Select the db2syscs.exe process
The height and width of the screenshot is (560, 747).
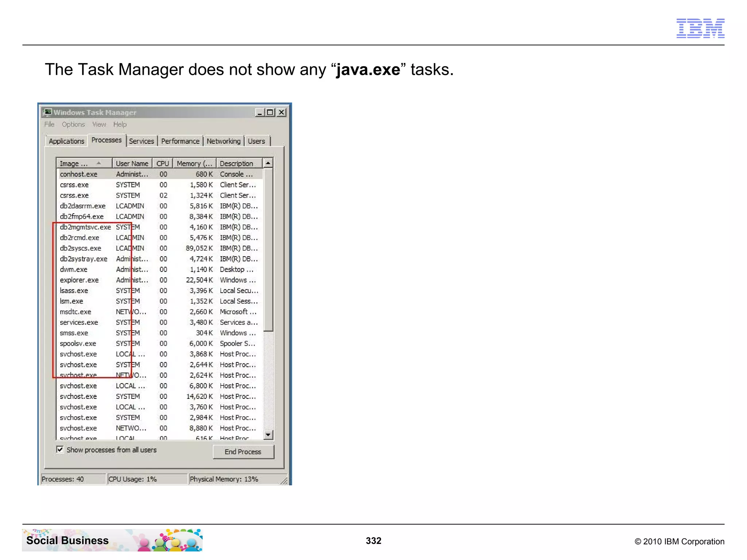[160, 248]
